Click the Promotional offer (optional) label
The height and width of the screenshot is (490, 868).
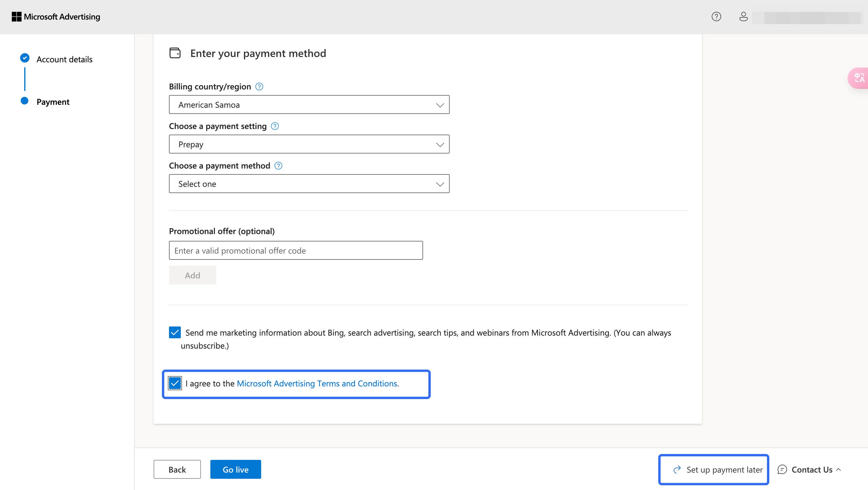coord(222,231)
